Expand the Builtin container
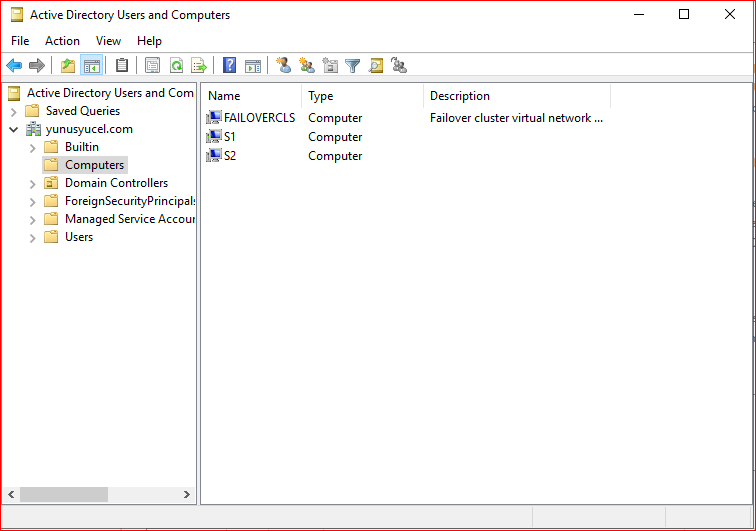The width and height of the screenshot is (756, 531). pyautogui.click(x=32, y=148)
